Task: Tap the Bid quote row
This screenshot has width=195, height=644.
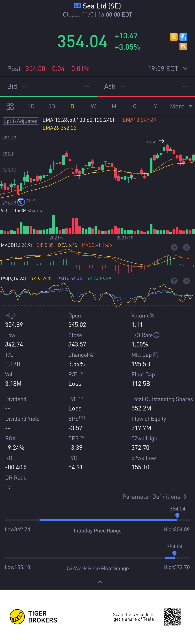Action: (x=48, y=86)
